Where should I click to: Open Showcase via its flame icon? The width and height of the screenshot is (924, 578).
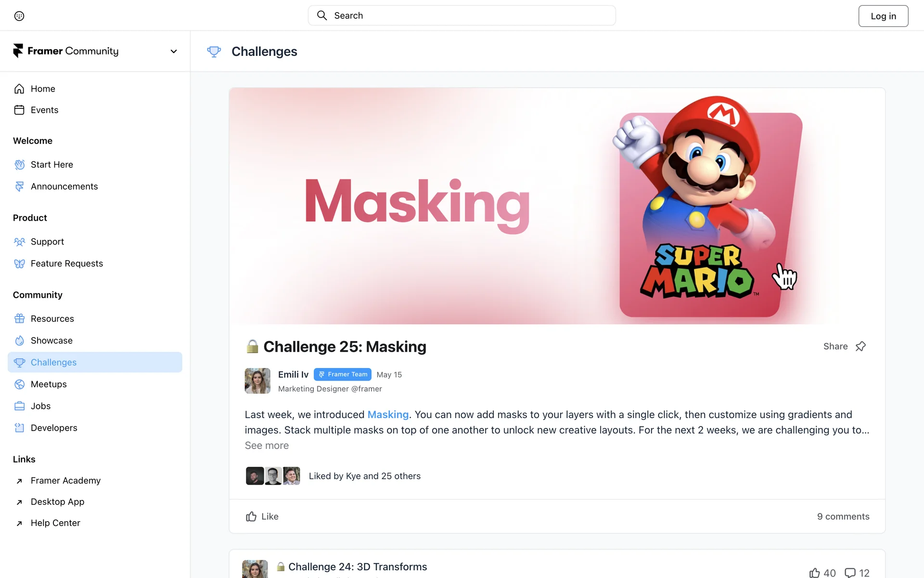[x=19, y=341]
